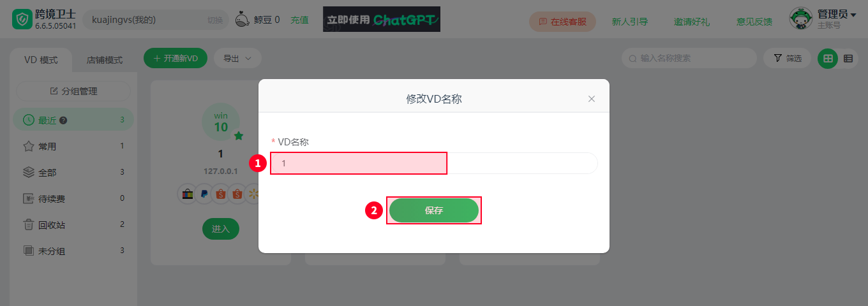Image resolution: width=868 pixels, height=306 pixels.
Task: Click the green 保存 button
Action: click(x=434, y=210)
